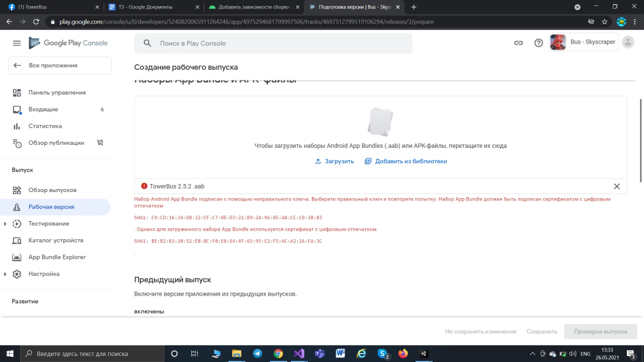Open Firefox from the taskbar

point(403,353)
